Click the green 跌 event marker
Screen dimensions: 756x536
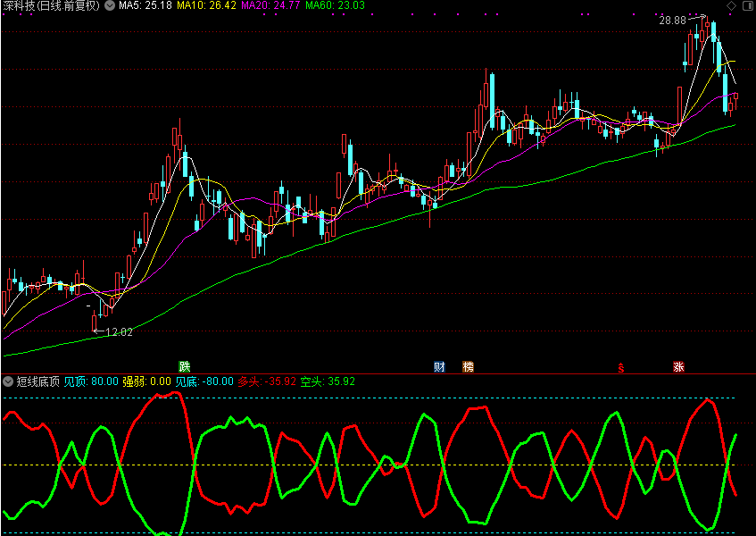coord(185,366)
